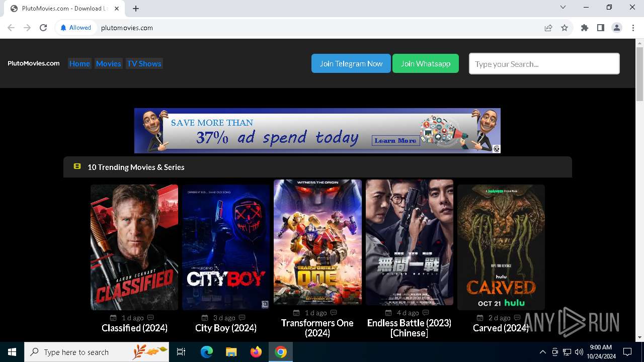Open the Home navigation link
This screenshot has height=362, width=644.
tap(79, 63)
